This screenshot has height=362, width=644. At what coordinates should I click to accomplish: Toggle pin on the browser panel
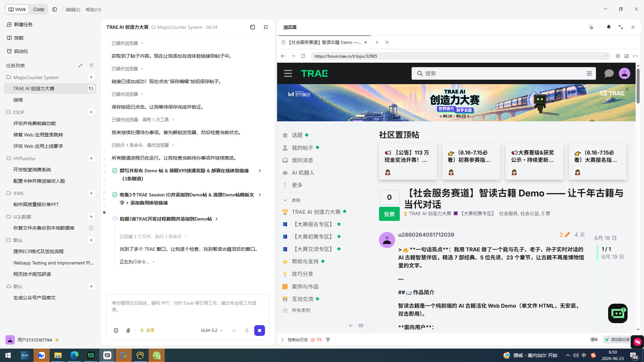609,27
